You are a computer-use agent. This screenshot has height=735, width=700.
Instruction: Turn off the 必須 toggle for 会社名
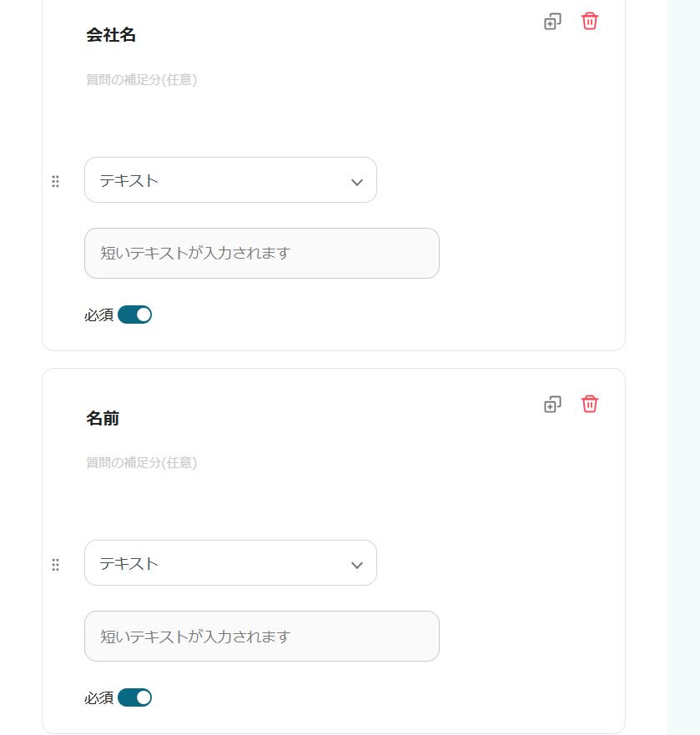click(134, 315)
